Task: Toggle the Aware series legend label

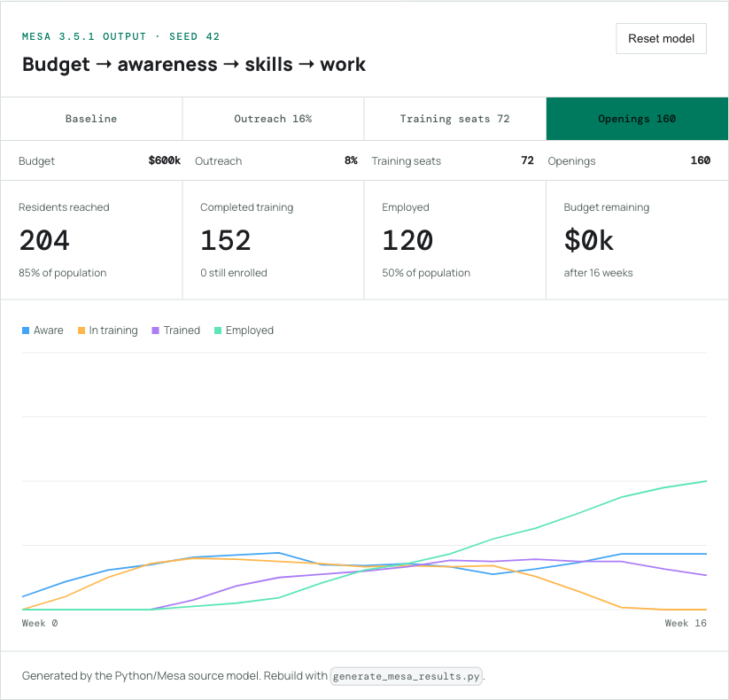Action: [x=49, y=331]
